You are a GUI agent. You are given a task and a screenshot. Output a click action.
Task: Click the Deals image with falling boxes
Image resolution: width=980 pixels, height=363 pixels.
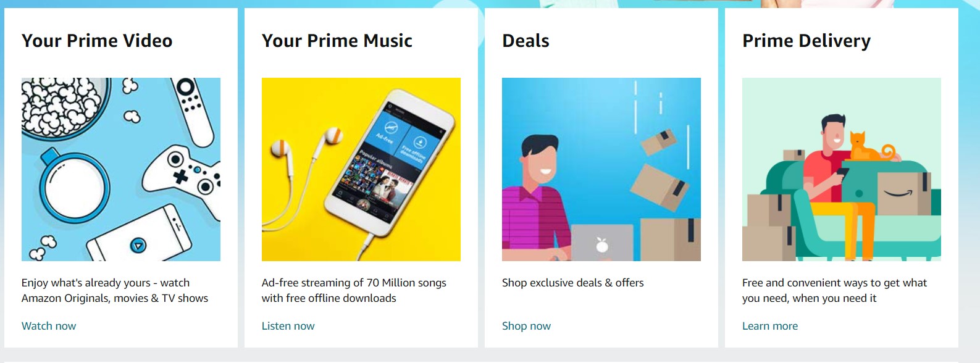coord(601,169)
